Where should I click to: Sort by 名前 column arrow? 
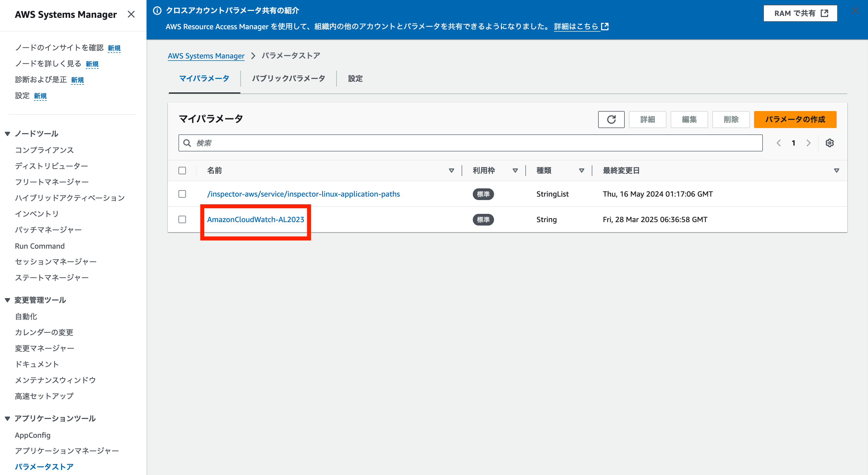452,171
